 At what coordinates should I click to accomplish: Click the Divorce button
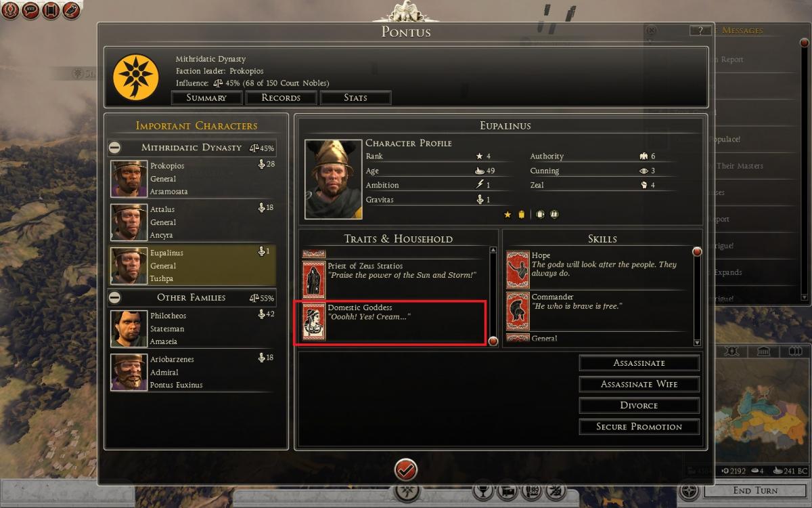639,405
